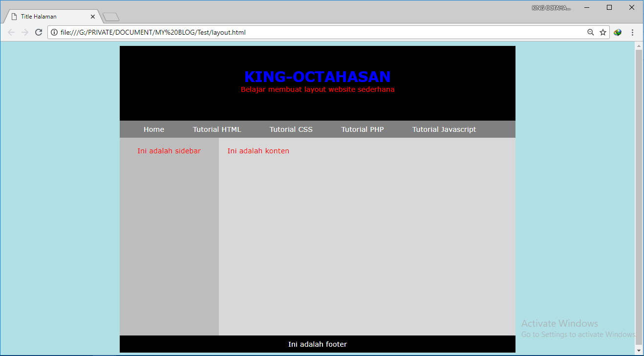Screen dimensions: 644x356
Task: Open the Tutorial HTML menu item
Action: pyautogui.click(x=216, y=129)
